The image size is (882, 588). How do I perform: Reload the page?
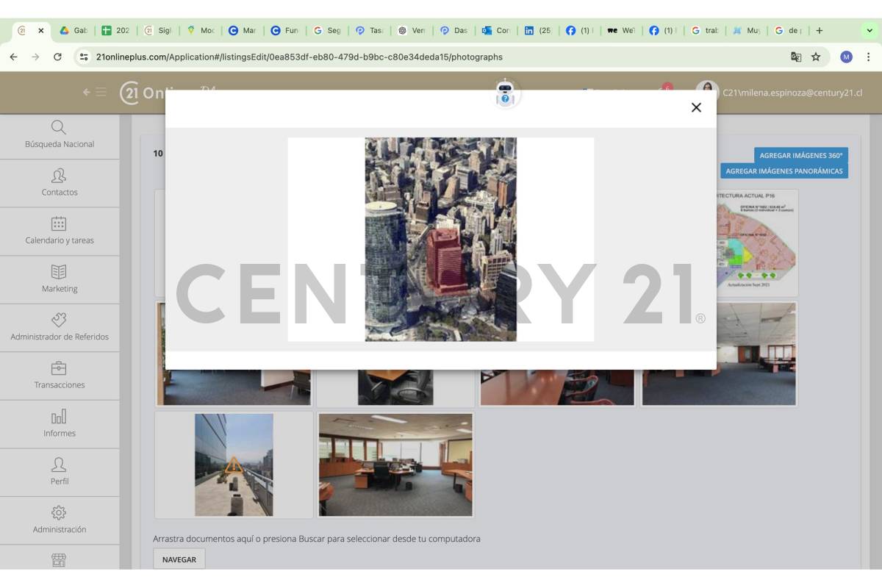(57, 57)
